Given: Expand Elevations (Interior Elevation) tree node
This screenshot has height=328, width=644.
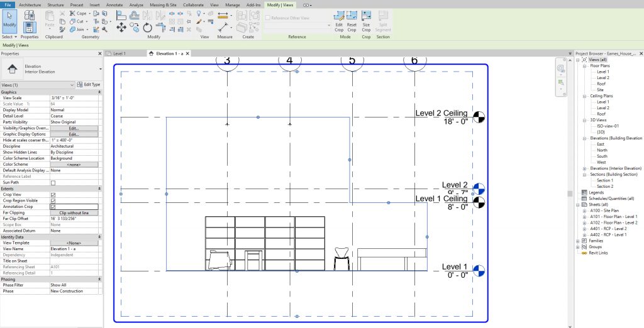Looking at the screenshot, I should [584, 168].
